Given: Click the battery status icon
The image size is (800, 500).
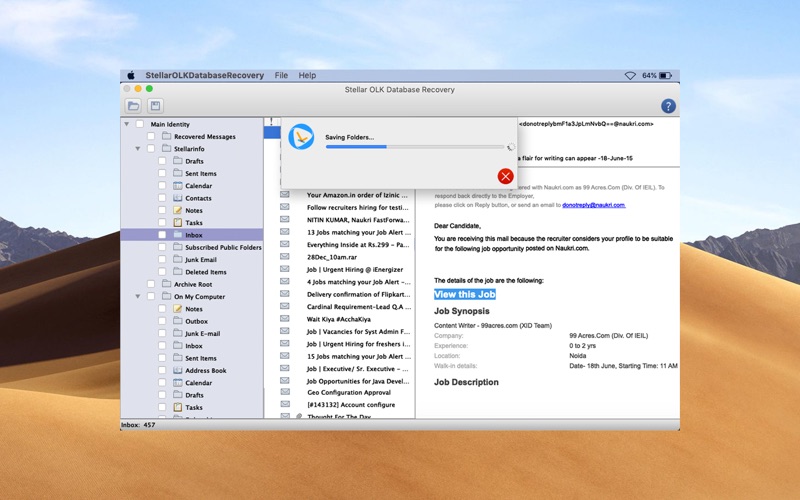Looking at the screenshot, I should [x=666, y=76].
